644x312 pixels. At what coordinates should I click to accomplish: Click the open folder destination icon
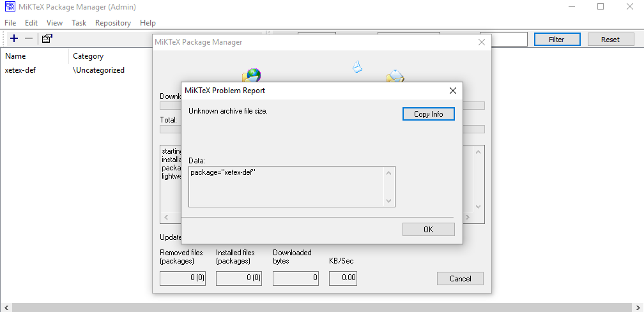395,77
